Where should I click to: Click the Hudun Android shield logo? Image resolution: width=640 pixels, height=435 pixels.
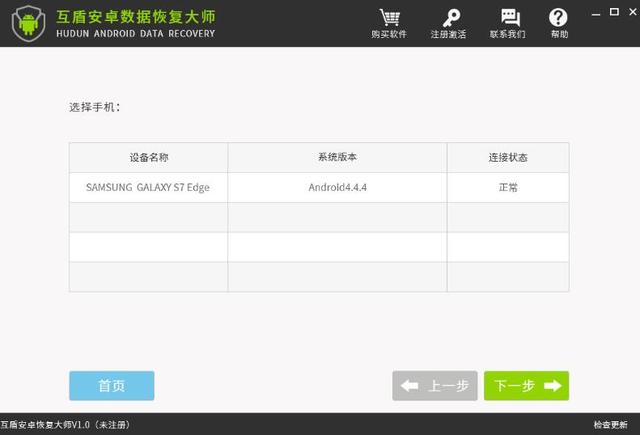click(28, 23)
